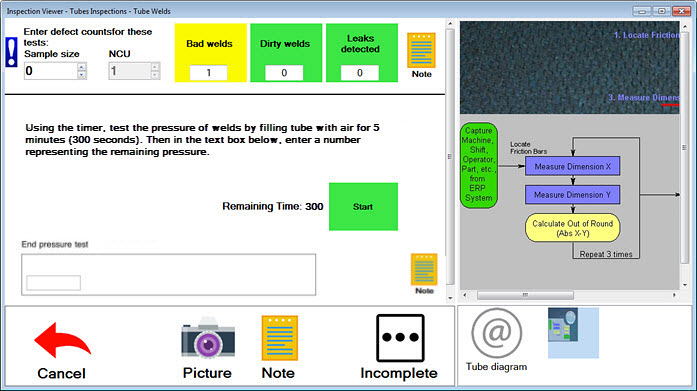The height and width of the screenshot is (391, 697).
Task: Open the bottom toolbar Note icon
Action: [280, 338]
